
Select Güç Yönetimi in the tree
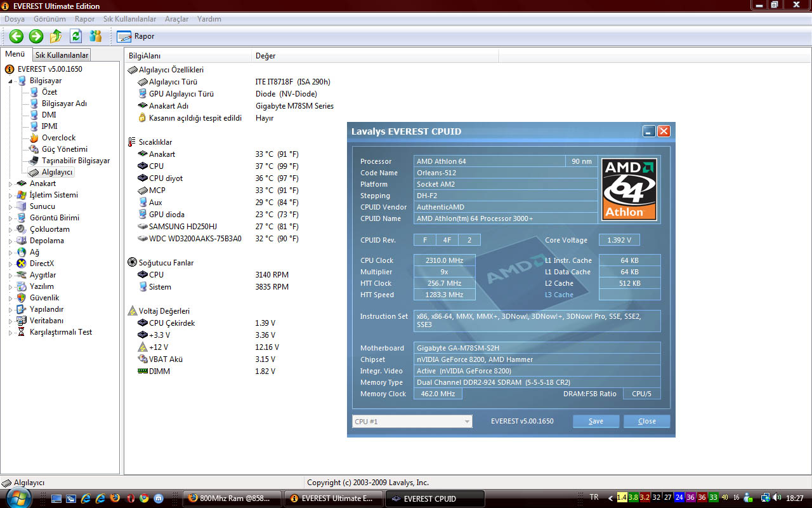(x=65, y=149)
